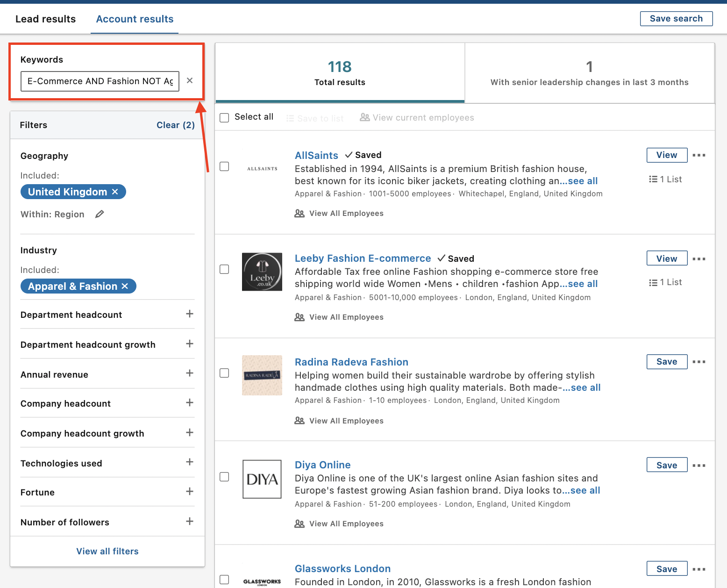Check the Leeby Fashion E-commerce checkbox
The width and height of the screenshot is (727, 588).
click(x=224, y=269)
